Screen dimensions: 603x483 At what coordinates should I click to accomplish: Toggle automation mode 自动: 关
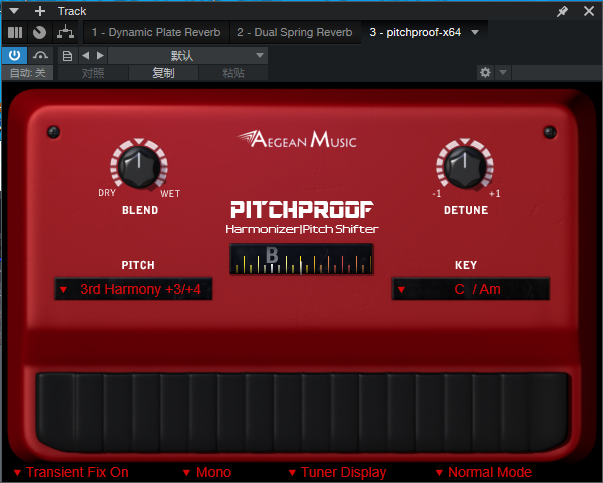click(x=27, y=73)
